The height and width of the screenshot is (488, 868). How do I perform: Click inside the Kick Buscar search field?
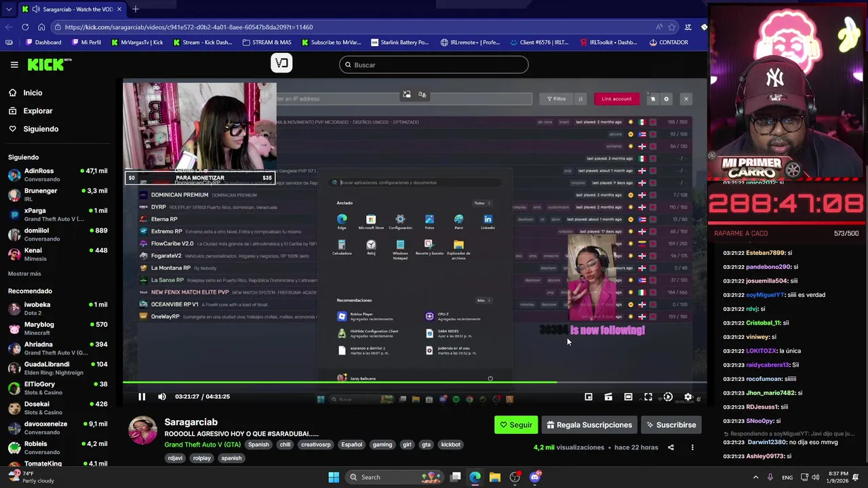tap(434, 65)
